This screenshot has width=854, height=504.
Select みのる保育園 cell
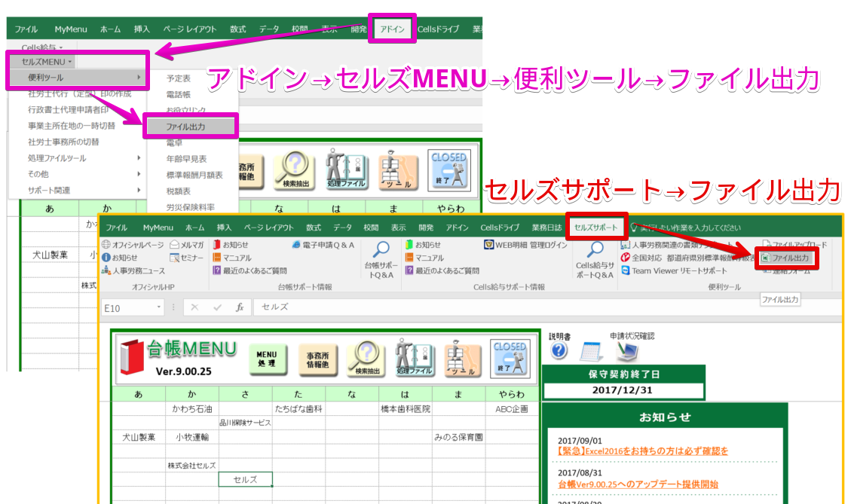click(x=458, y=437)
